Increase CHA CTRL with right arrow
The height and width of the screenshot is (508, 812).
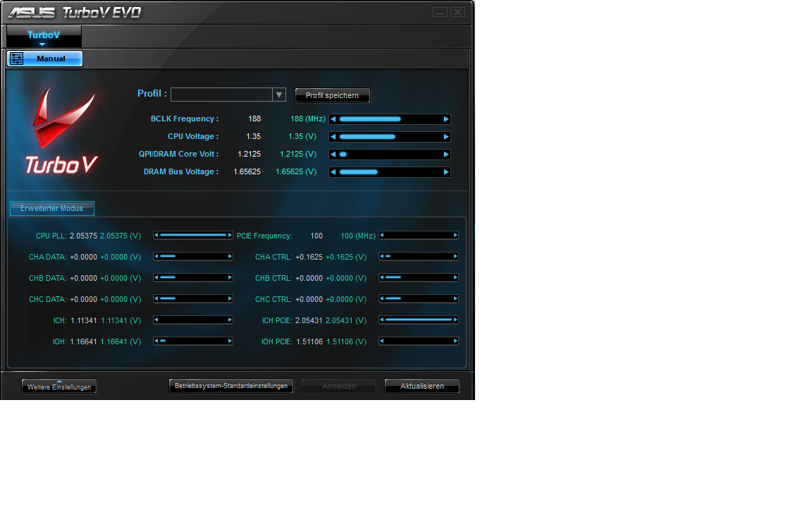[x=456, y=257]
